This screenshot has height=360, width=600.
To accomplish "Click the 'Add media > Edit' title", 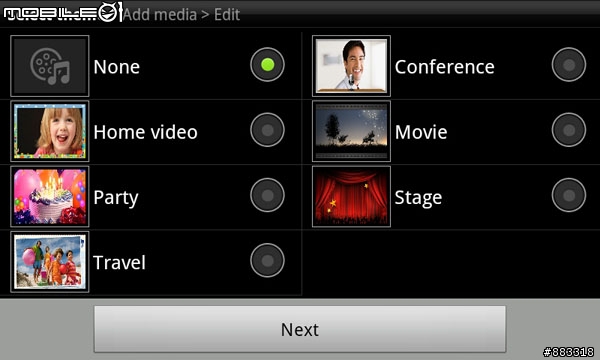I will [181, 15].
